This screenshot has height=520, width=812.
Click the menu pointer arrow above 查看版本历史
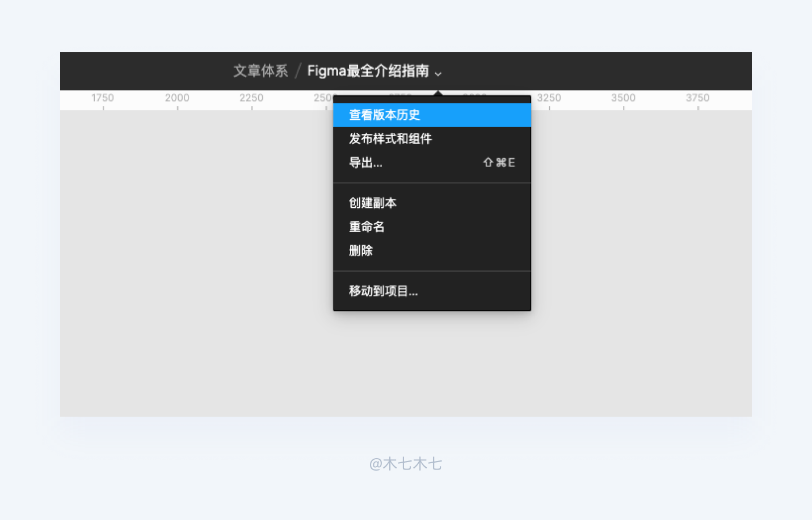pos(437,93)
